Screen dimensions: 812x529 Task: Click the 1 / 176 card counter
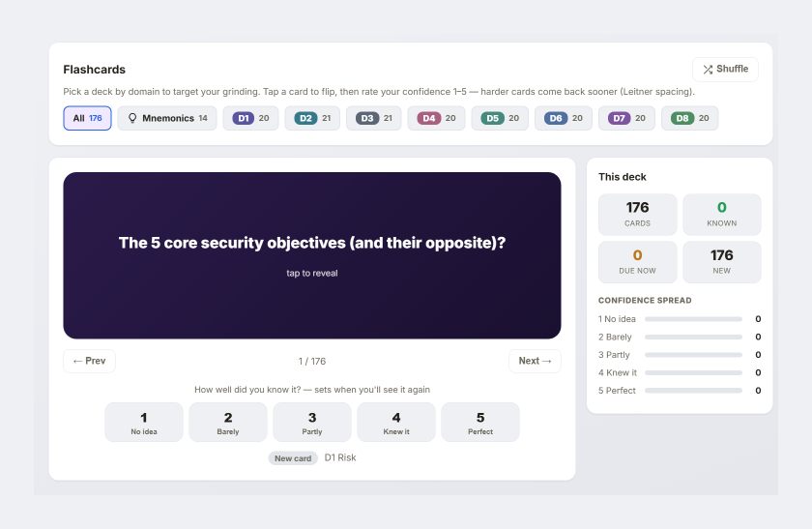click(x=312, y=361)
